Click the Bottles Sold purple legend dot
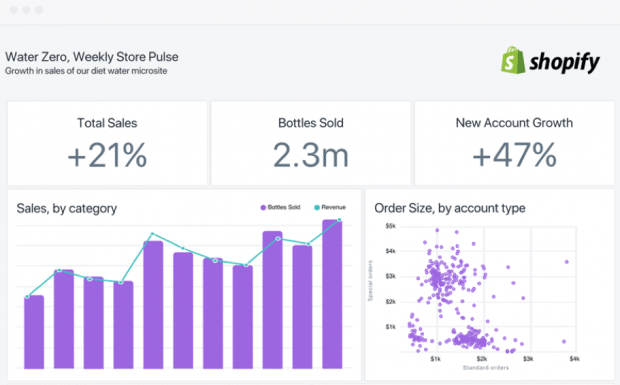Viewport: 620px width, 385px height. point(263,208)
